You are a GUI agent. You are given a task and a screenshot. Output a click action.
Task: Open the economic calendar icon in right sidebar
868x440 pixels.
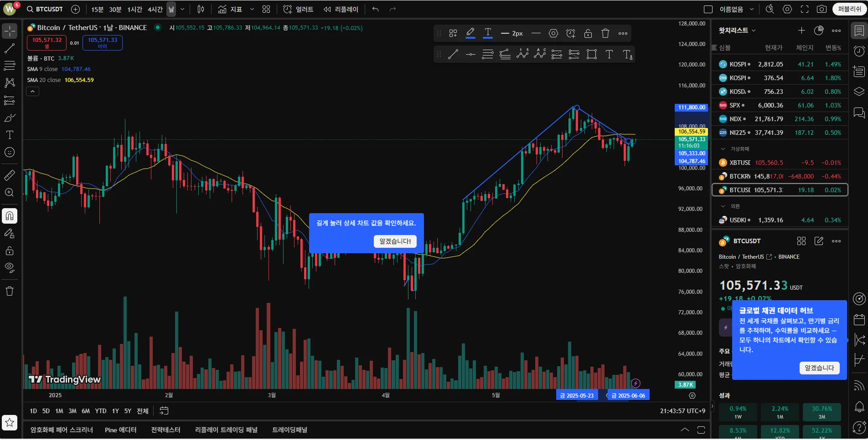859,319
